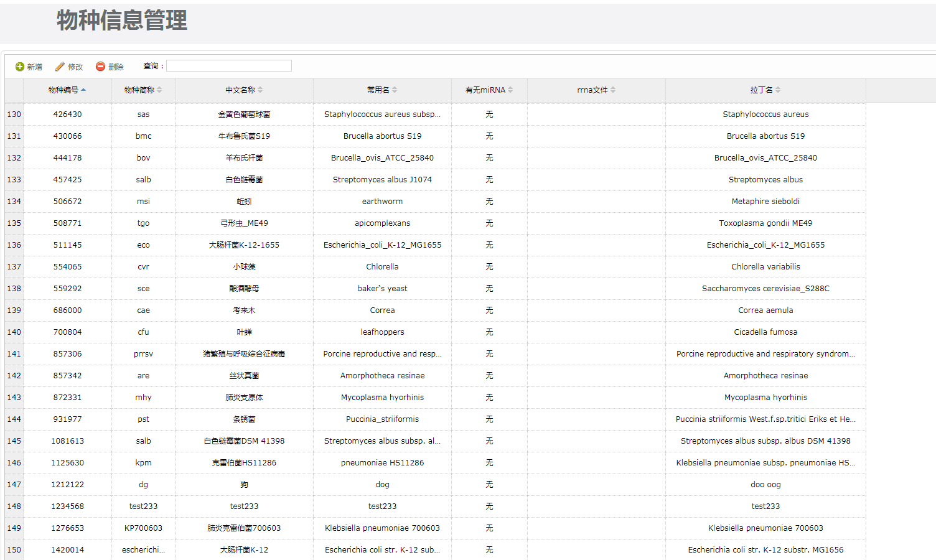Image resolution: width=936 pixels, height=560 pixels.
Task: Sort by 物种编号 column arrow
Action: (83, 90)
